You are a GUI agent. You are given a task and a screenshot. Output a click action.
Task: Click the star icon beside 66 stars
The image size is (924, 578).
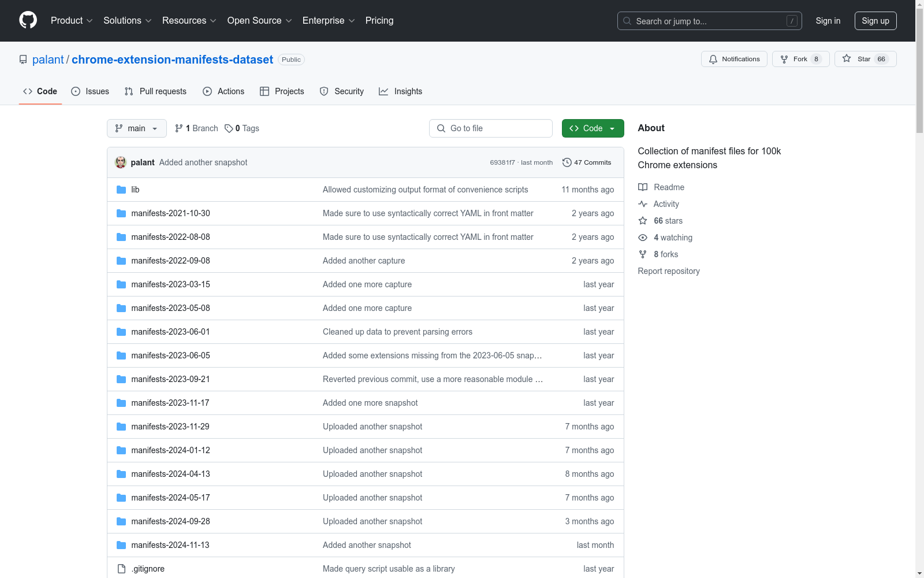pos(643,221)
